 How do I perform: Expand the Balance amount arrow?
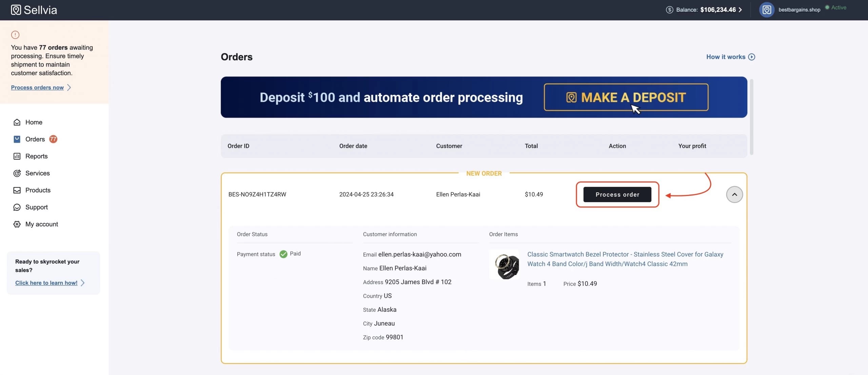point(741,10)
